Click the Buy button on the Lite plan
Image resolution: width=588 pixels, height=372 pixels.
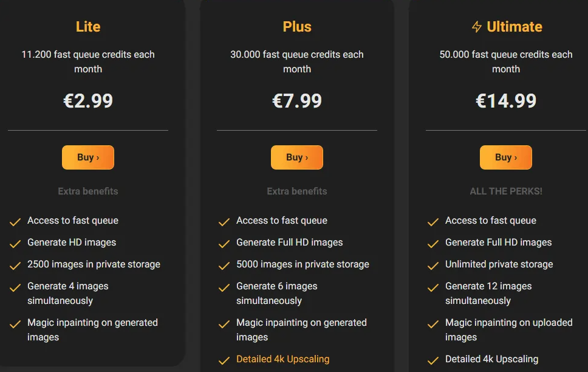88,157
